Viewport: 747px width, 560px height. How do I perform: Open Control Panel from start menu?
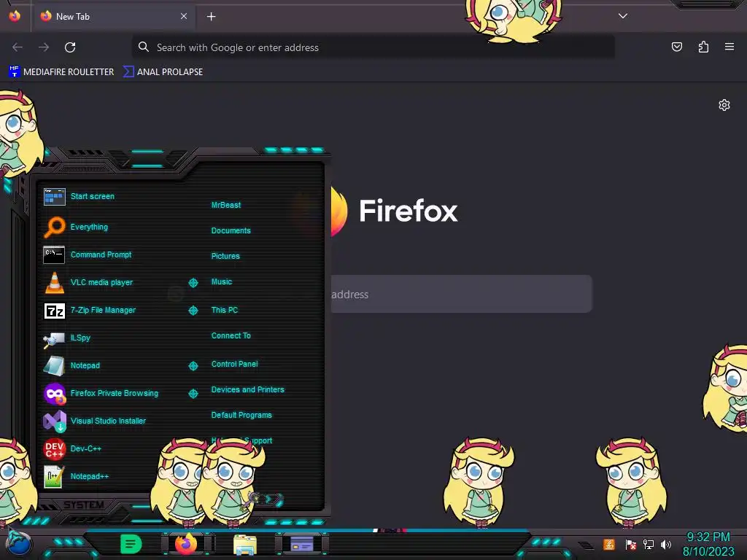(x=234, y=365)
